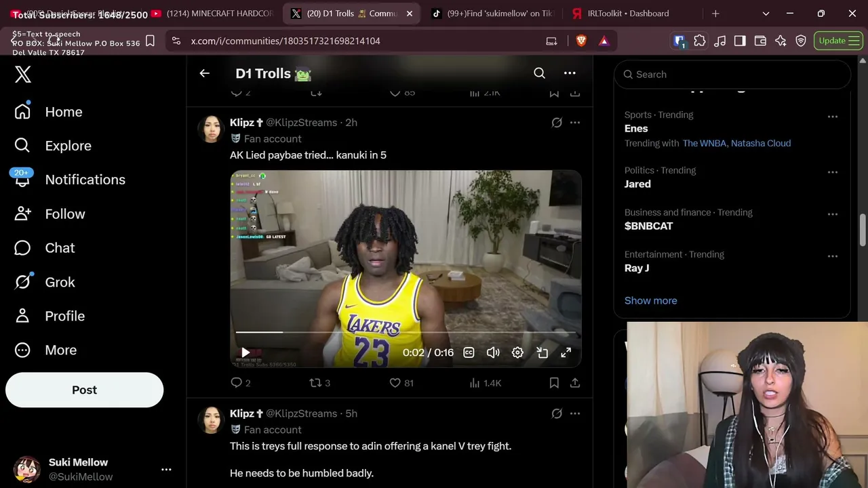This screenshot has width=868, height=488.
Task: Open Klipz avatar on the 2h post
Action: (210, 129)
